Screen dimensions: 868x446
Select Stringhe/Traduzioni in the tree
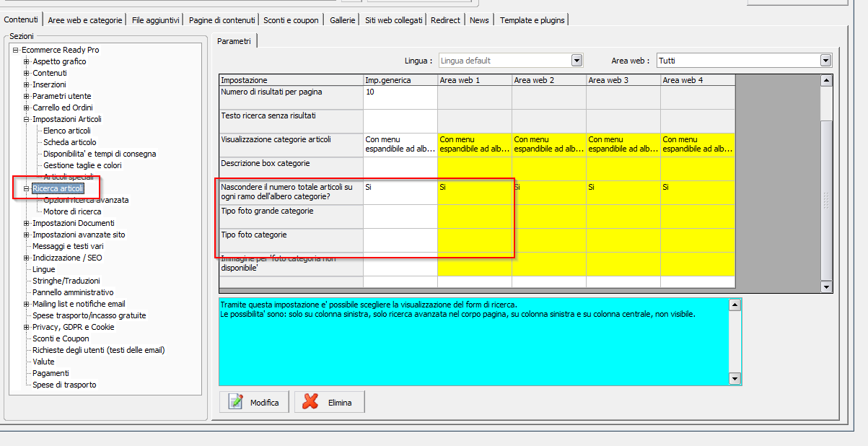66,281
